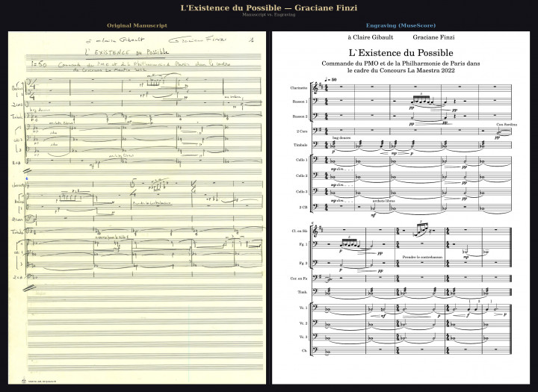The height and width of the screenshot is (392, 538).
Task: Select the 'Timbale' staff label
Action: point(300,145)
